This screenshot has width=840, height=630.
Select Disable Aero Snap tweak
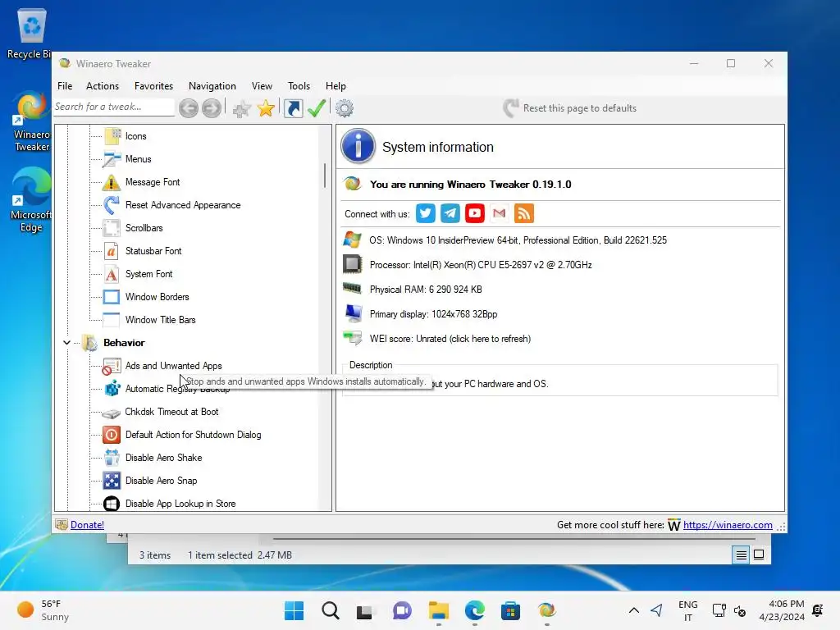click(x=161, y=481)
